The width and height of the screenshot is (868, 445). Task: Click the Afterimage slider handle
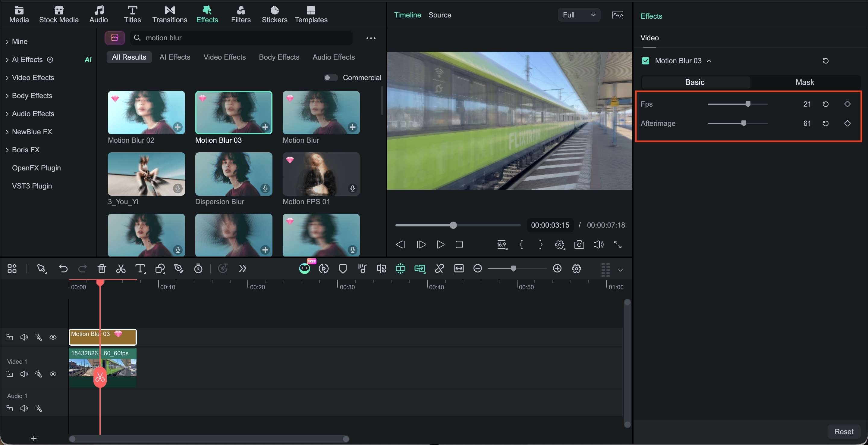point(743,123)
